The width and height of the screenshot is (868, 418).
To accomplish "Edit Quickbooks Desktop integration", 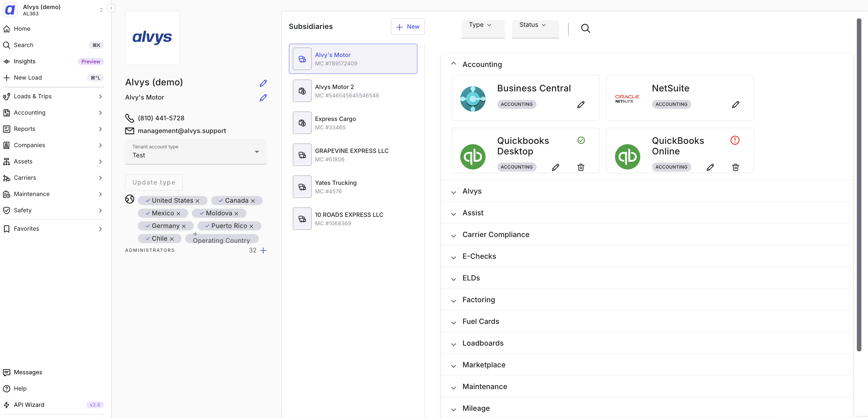I will pos(555,167).
